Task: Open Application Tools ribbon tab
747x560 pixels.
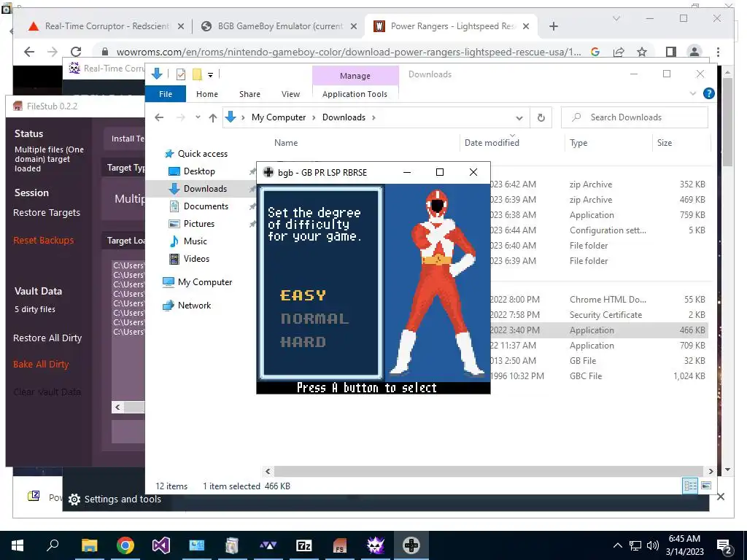Action: click(355, 94)
